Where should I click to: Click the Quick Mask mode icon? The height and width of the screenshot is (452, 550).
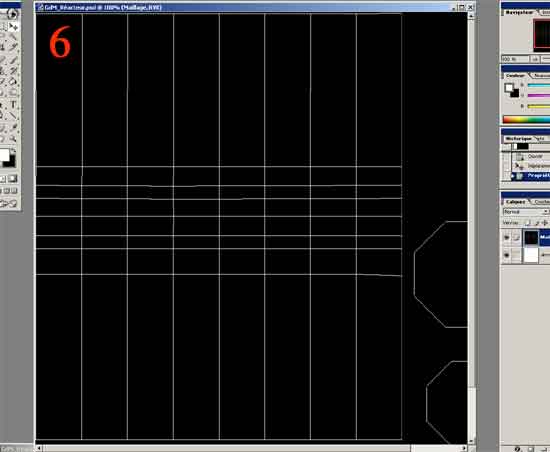(x=13, y=179)
